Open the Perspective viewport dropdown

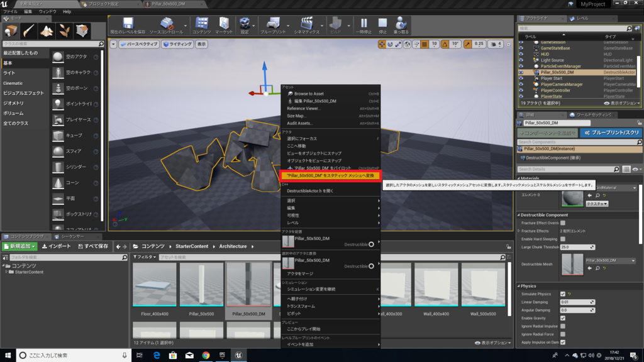pyautogui.click(x=139, y=44)
